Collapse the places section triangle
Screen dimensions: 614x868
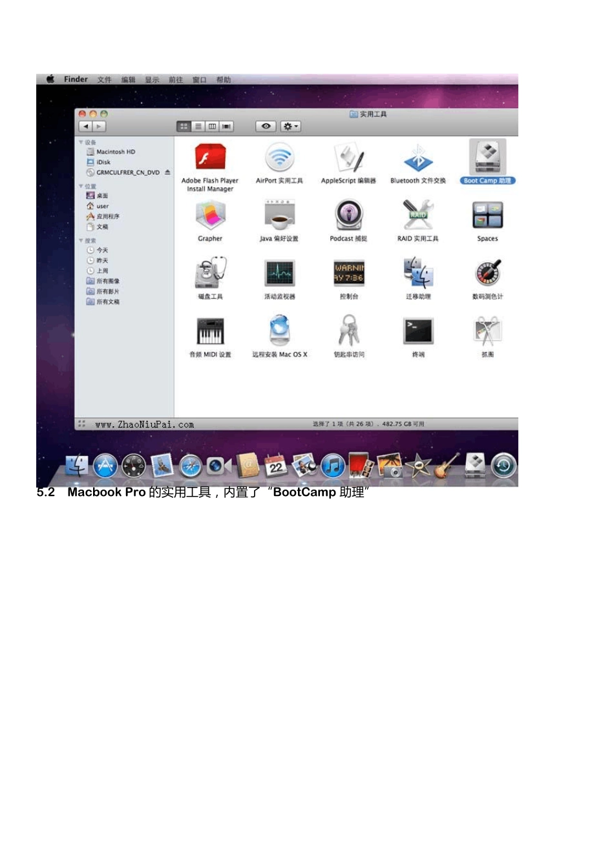[x=81, y=186]
